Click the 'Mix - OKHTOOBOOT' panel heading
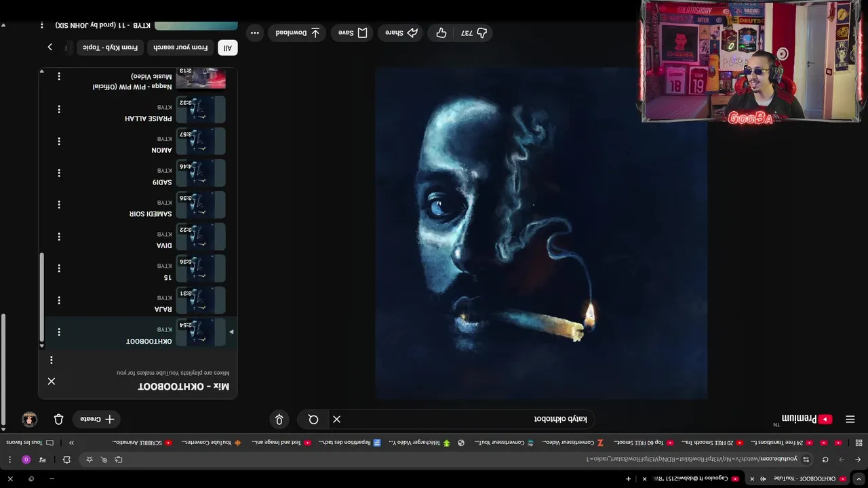This screenshot has width=868, height=488. tap(184, 386)
